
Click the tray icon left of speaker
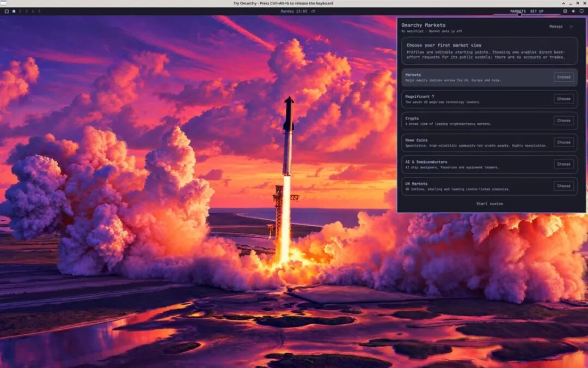coord(565,11)
